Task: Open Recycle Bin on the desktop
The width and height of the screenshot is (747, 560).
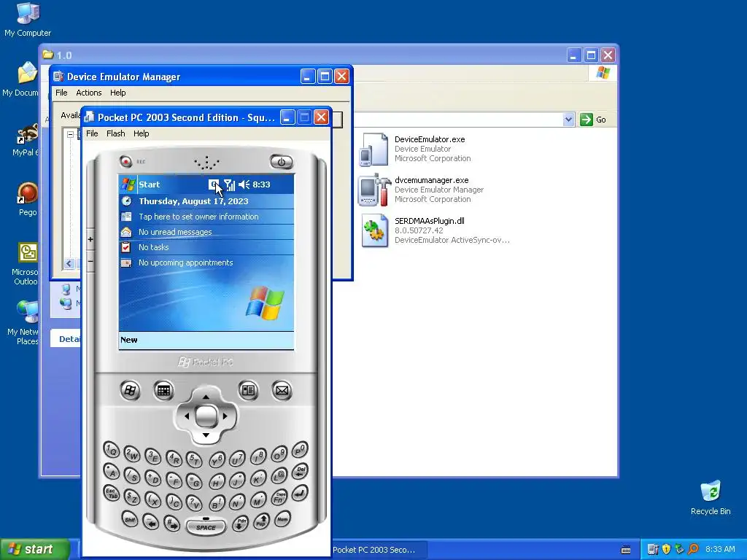Action: click(x=711, y=498)
